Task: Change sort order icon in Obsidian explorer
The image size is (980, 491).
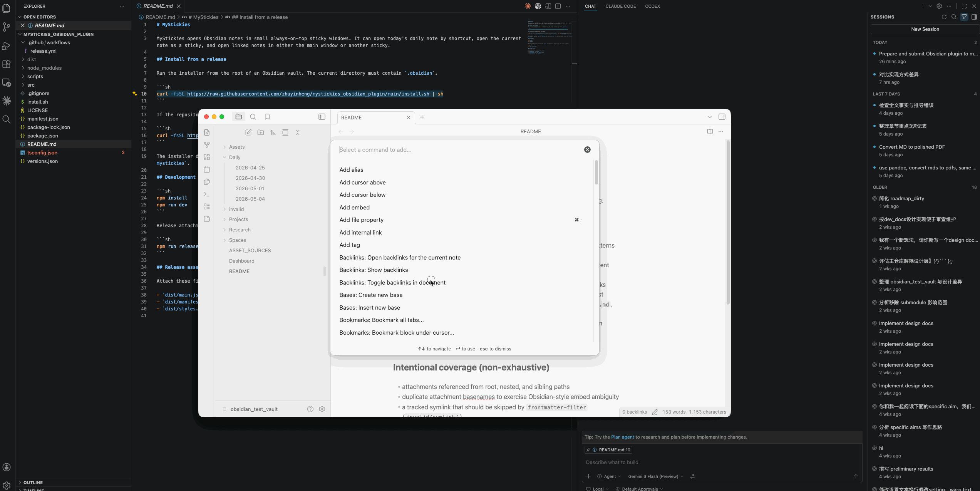Action: point(273,132)
